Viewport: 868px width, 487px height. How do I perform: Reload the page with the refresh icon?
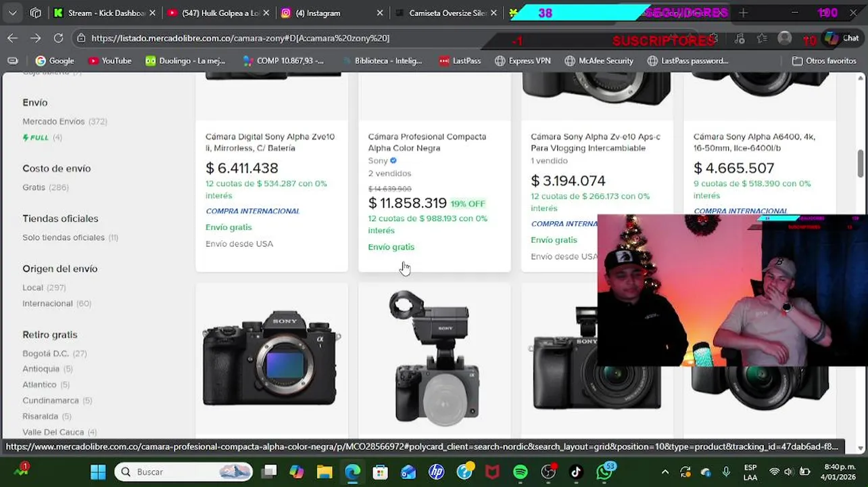[58, 38]
